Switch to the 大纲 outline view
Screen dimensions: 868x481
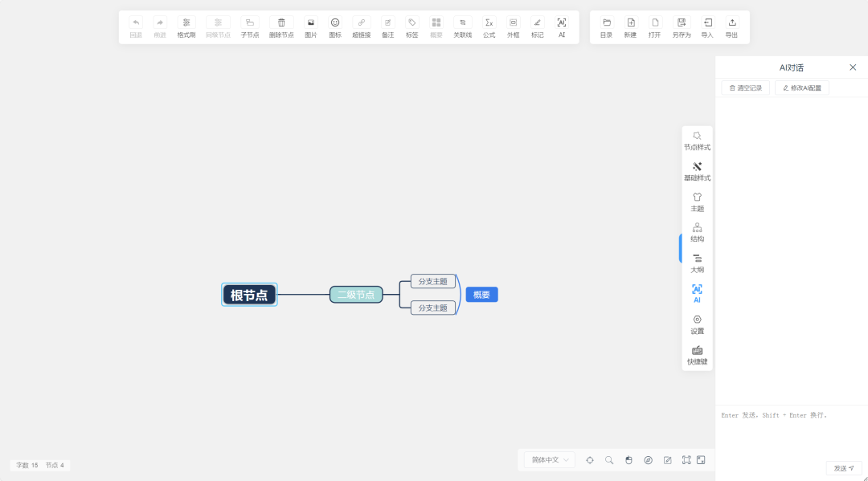coord(696,263)
